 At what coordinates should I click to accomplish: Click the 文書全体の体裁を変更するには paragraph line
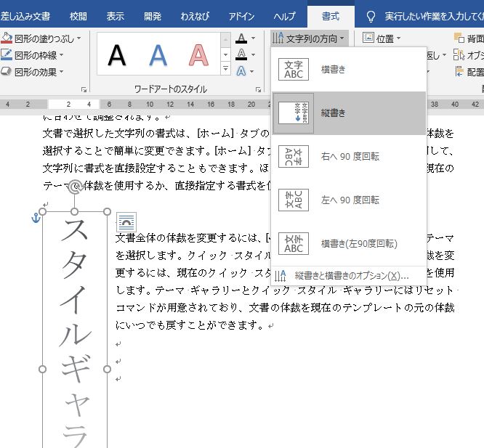[x=193, y=237]
